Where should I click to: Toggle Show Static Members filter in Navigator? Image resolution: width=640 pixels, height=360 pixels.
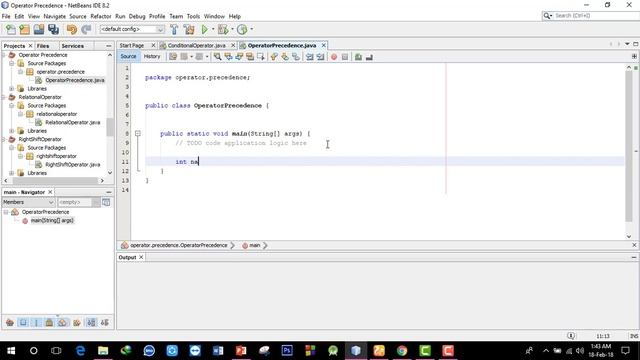pos(36,322)
